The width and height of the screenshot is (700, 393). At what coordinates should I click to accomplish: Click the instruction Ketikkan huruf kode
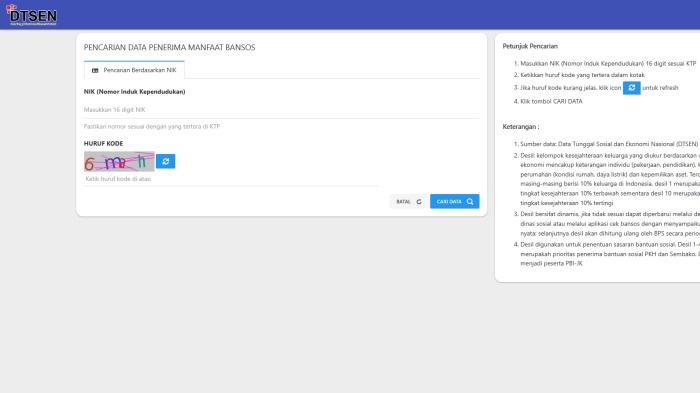[582, 75]
